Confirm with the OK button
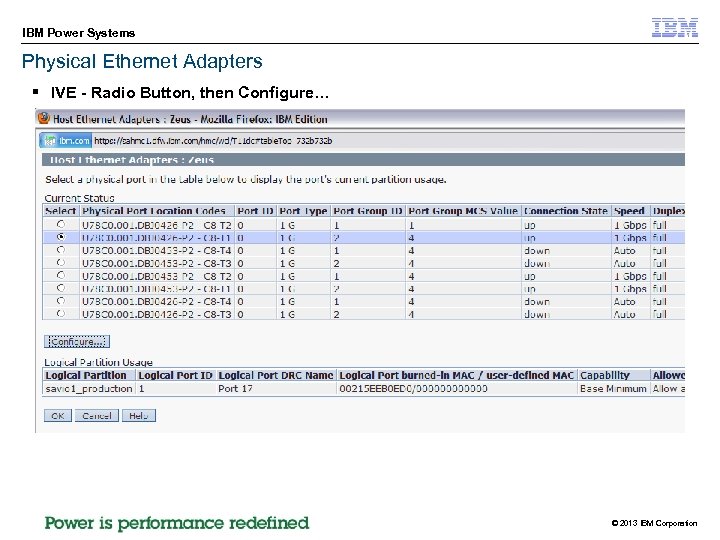Viewport: 720px width, 540px height. pos(58,416)
